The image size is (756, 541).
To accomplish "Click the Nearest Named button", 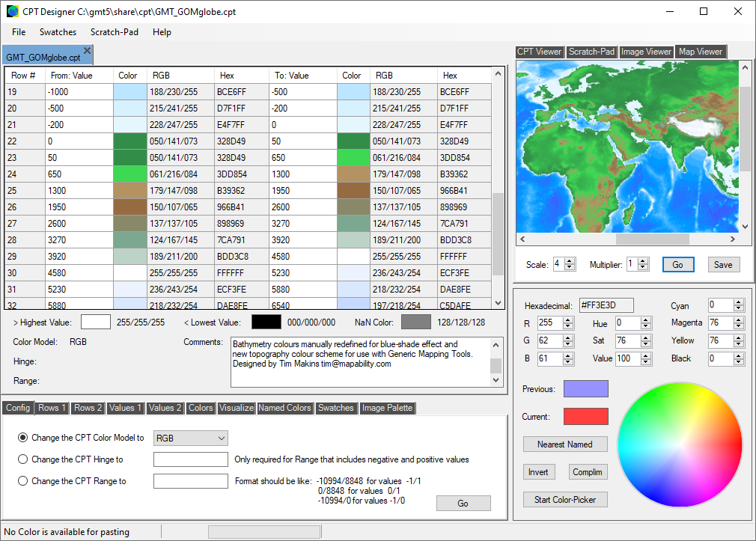I will [565, 444].
